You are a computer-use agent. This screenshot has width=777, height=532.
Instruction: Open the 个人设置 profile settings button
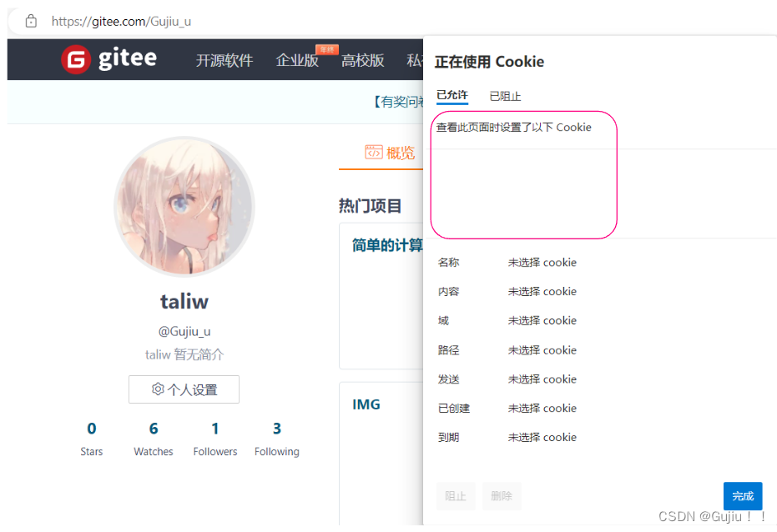pos(184,389)
